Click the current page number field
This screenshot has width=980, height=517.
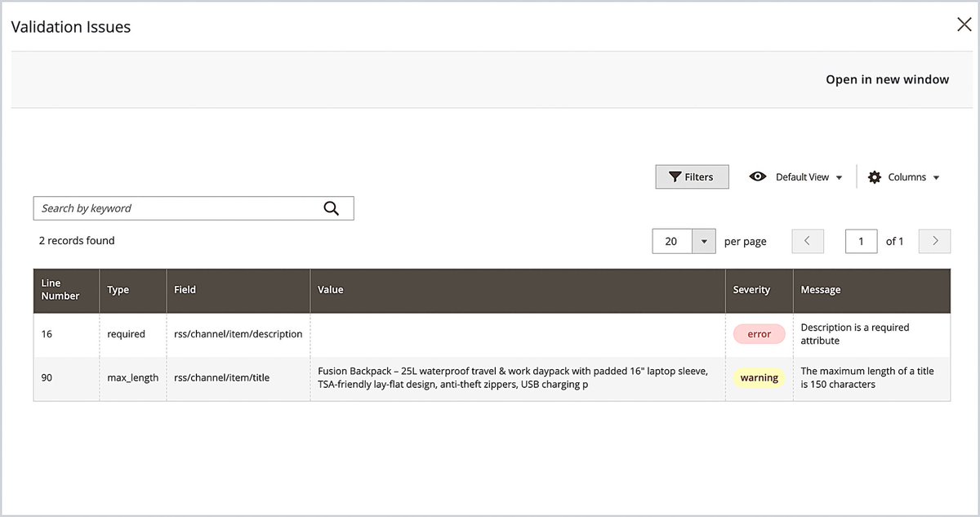862,241
